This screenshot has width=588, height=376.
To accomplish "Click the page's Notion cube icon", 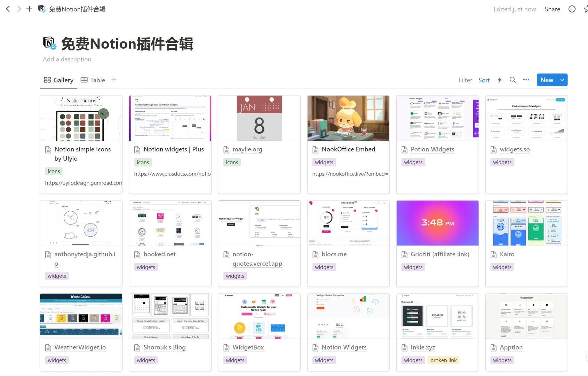I will (x=49, y=42).
